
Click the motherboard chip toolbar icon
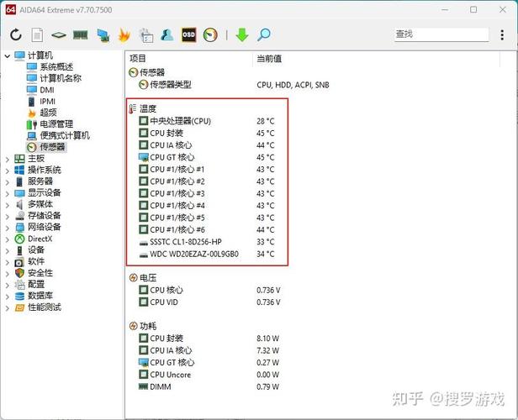pyautogui.click(x=59, y=34)
